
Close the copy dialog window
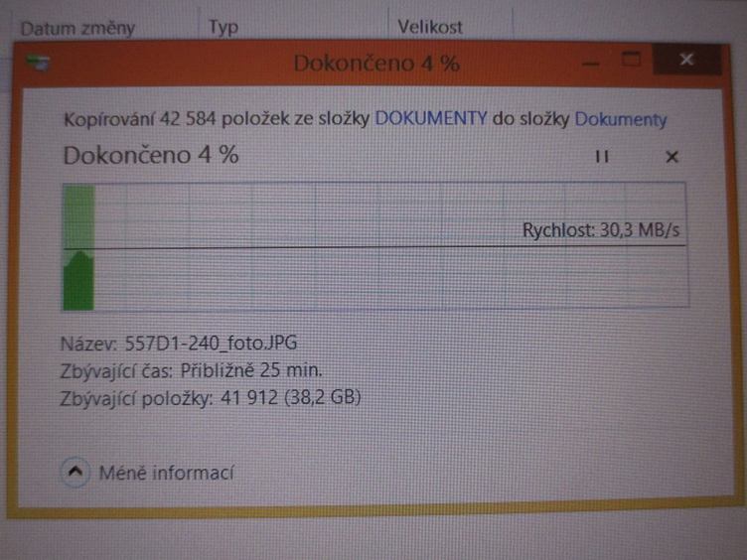point(686,60)
